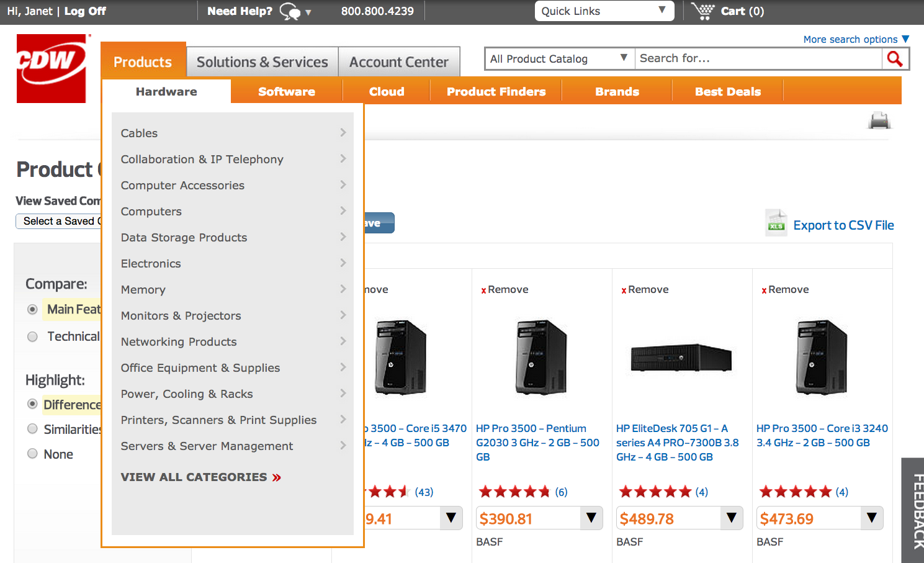Click the (6) reviews count link
Viewport: 924px width, 563px height.
[x=561, y=492]
